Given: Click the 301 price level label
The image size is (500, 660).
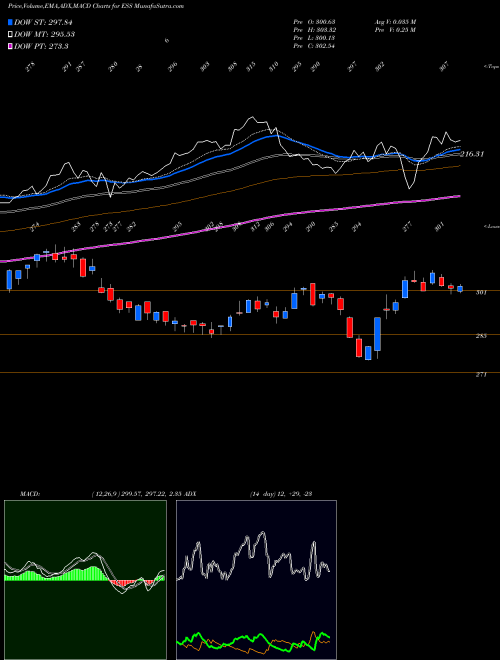Looking at the screenshot, I should (481, 292).
